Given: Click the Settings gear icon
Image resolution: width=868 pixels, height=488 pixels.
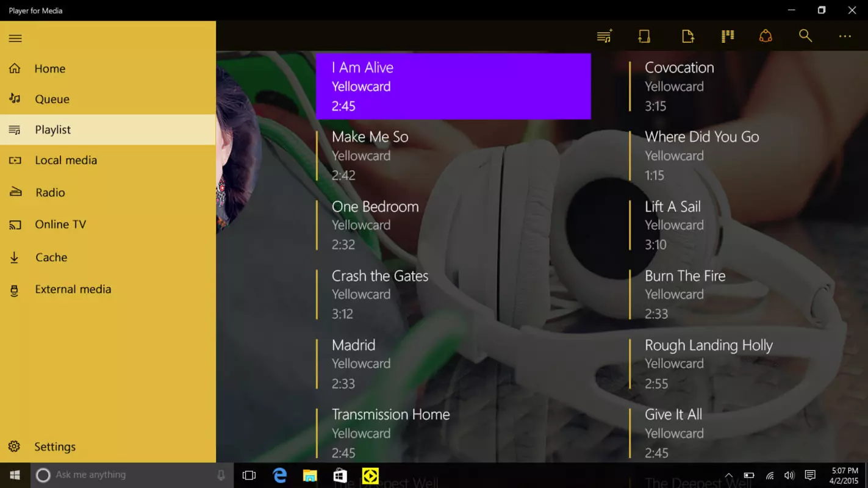Looking at the screenshot, I should point(14,447).
